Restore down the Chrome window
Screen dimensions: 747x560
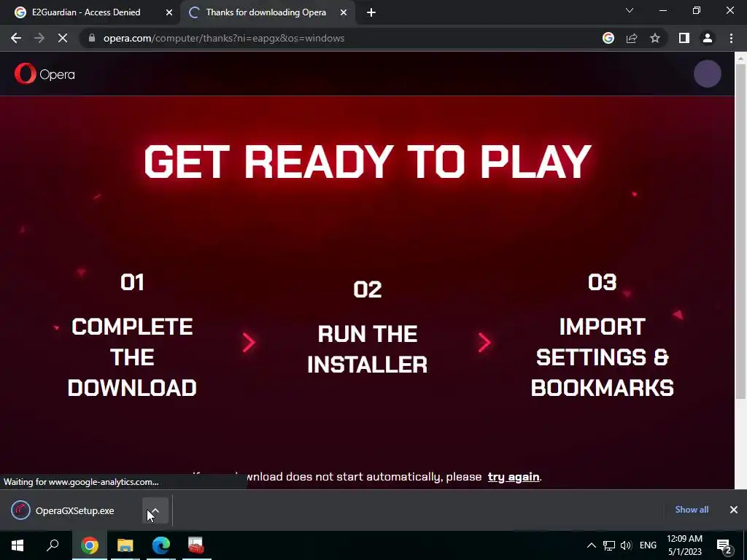(697, 10)
